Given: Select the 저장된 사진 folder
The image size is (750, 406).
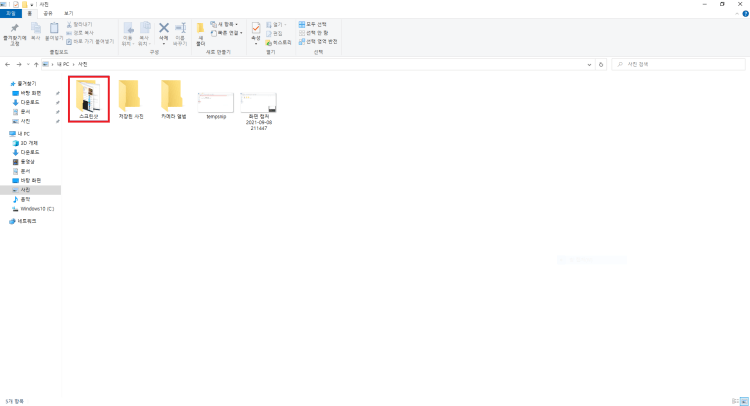Looking at the screenshot, I should point(131,99).
